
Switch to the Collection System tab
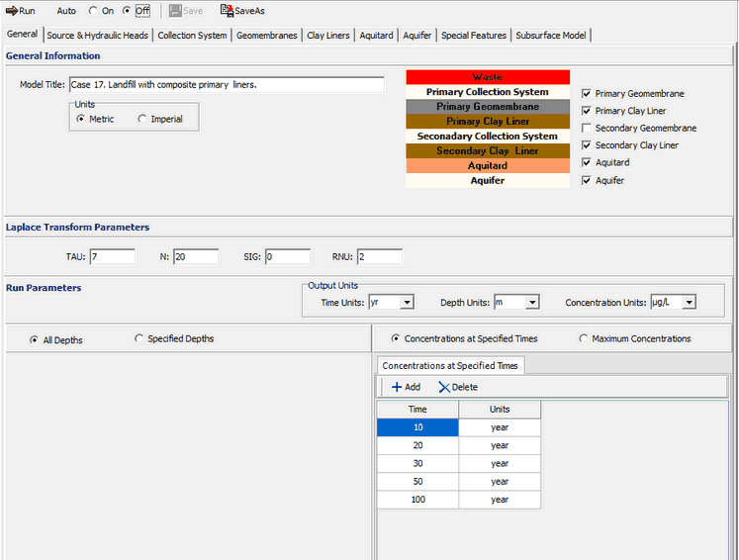(x=192, y=36)
